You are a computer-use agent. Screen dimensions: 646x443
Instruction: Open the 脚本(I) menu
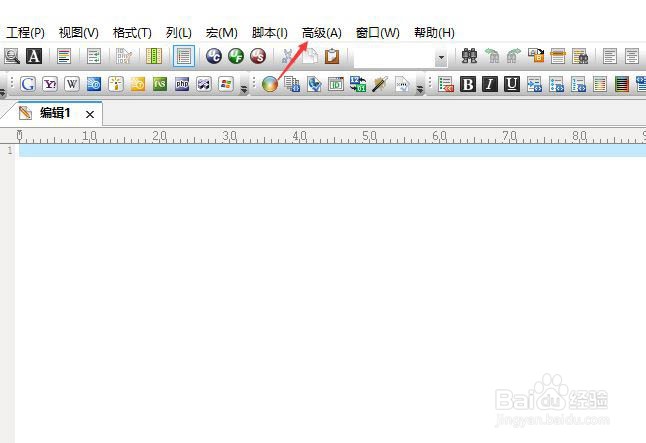[x=269, y=33]
